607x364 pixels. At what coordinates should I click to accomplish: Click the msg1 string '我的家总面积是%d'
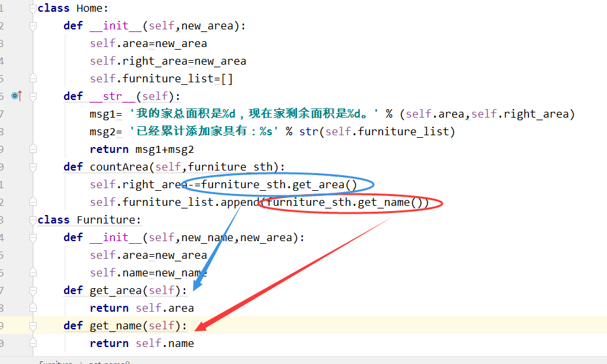coord(185,114)
